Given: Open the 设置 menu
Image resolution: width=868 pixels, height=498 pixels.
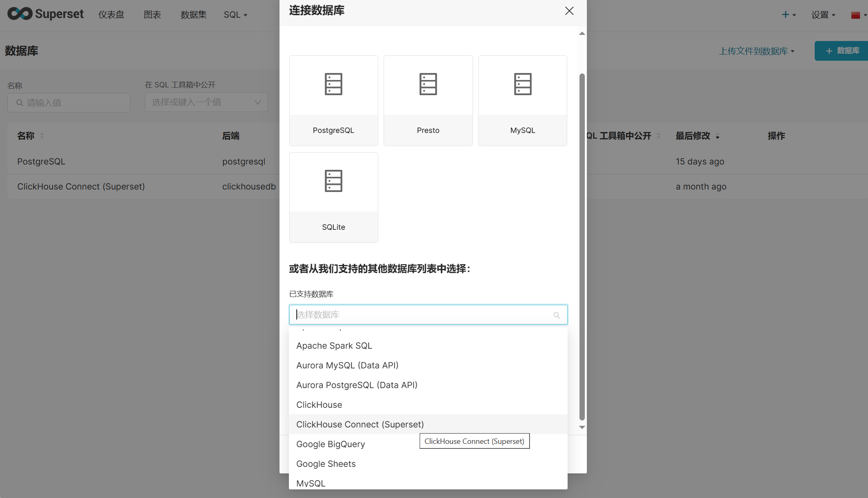Looking at the screenshot, I should tap(823, 15).
